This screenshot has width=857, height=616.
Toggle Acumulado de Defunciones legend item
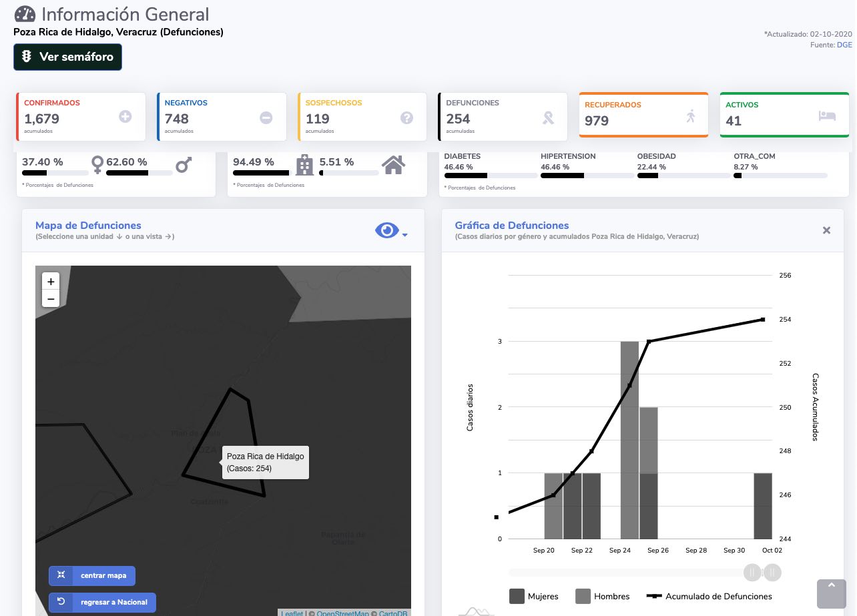point(709,597)
